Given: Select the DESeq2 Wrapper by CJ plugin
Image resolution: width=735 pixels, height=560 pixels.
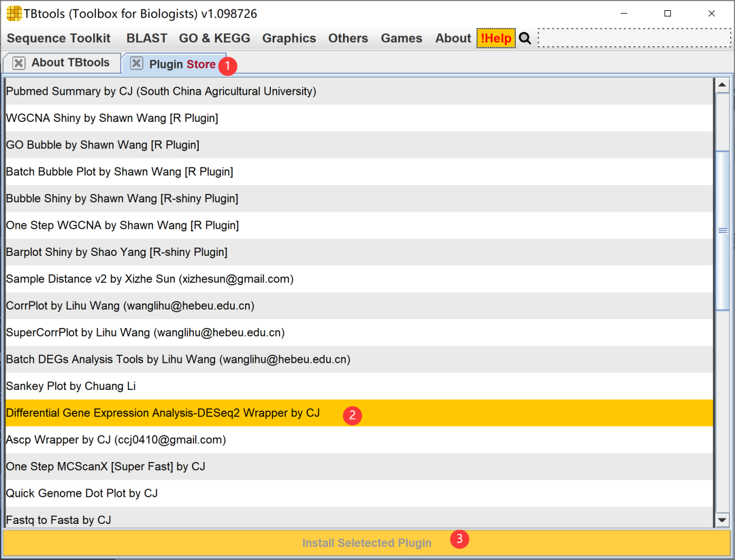Looking at the screenshot, I should pos(359,413).
